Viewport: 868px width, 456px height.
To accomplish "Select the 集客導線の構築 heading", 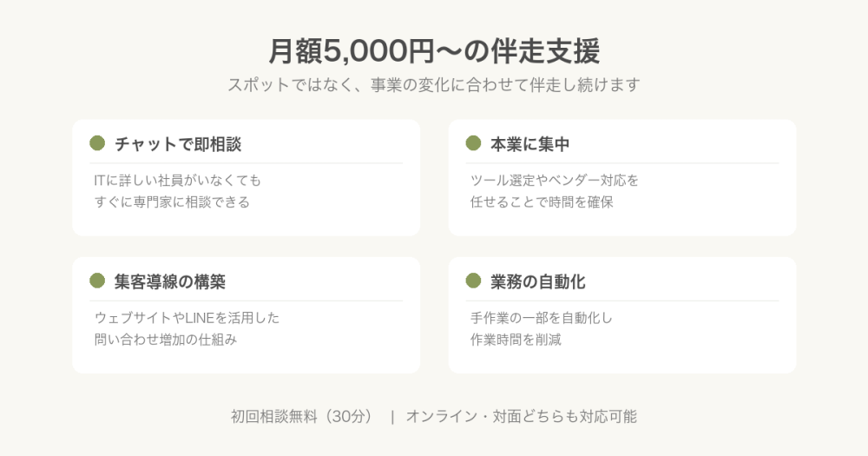I will click(170, 281).
